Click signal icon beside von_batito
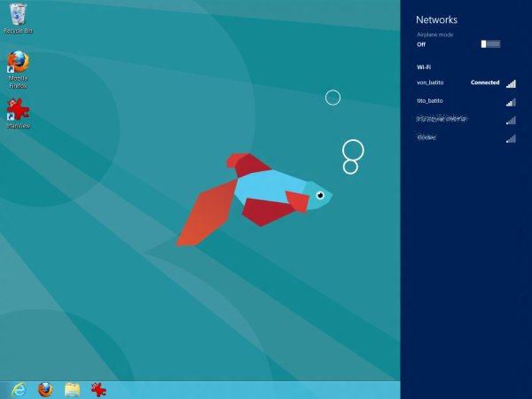This screenshot has width=532, height=399. click(511, 83)
